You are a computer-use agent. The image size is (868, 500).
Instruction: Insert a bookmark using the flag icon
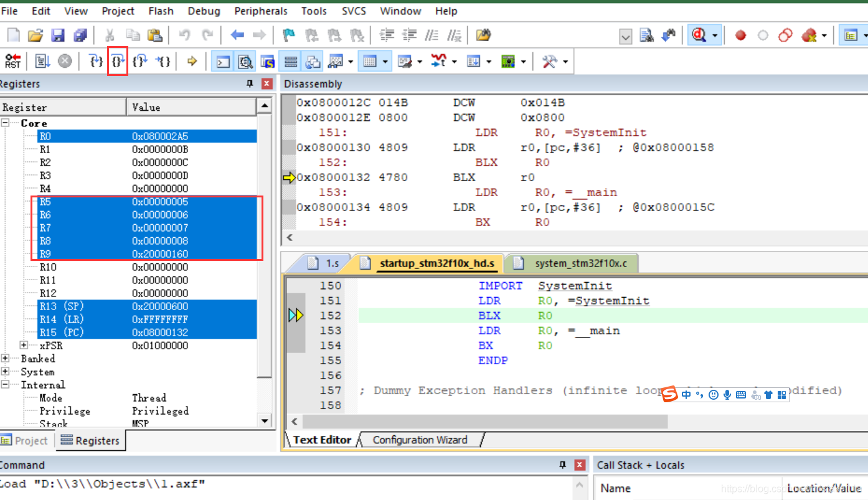pos(289,35)
